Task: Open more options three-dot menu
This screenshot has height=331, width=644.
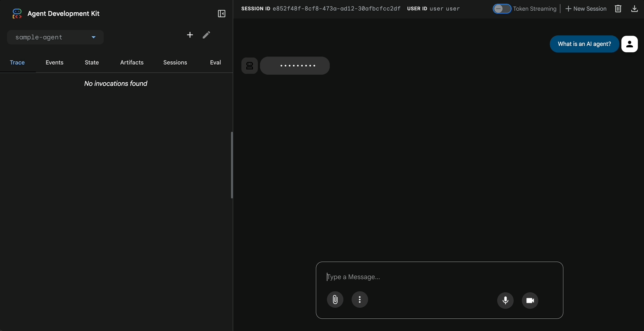Action: 360,300
